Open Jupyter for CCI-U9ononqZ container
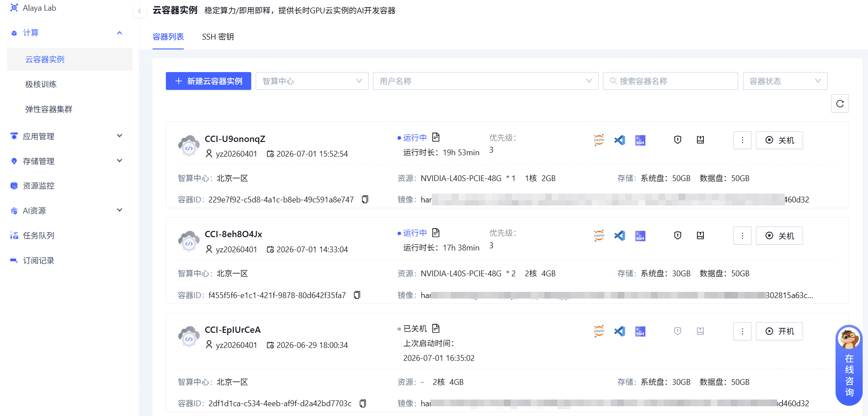 point(599,140)
